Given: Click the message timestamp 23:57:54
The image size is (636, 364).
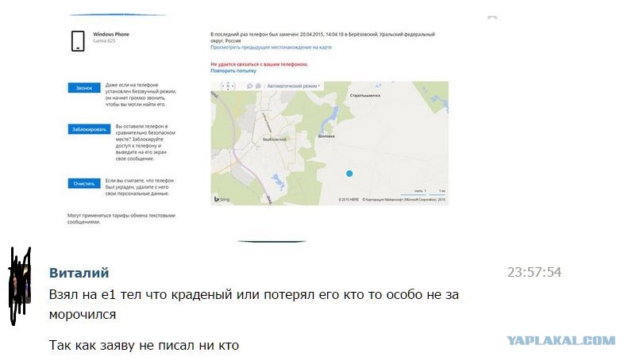Looking at the screenshot, I should [534, 272].
